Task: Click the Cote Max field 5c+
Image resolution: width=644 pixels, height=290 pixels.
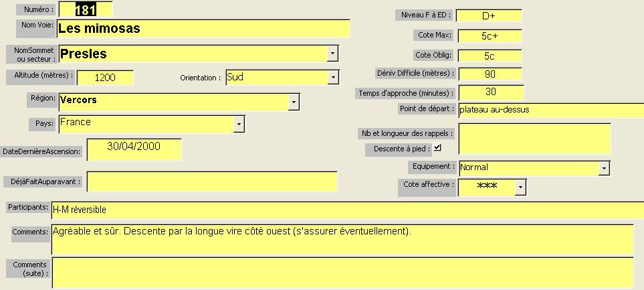Action: click(x=490, y=35)
